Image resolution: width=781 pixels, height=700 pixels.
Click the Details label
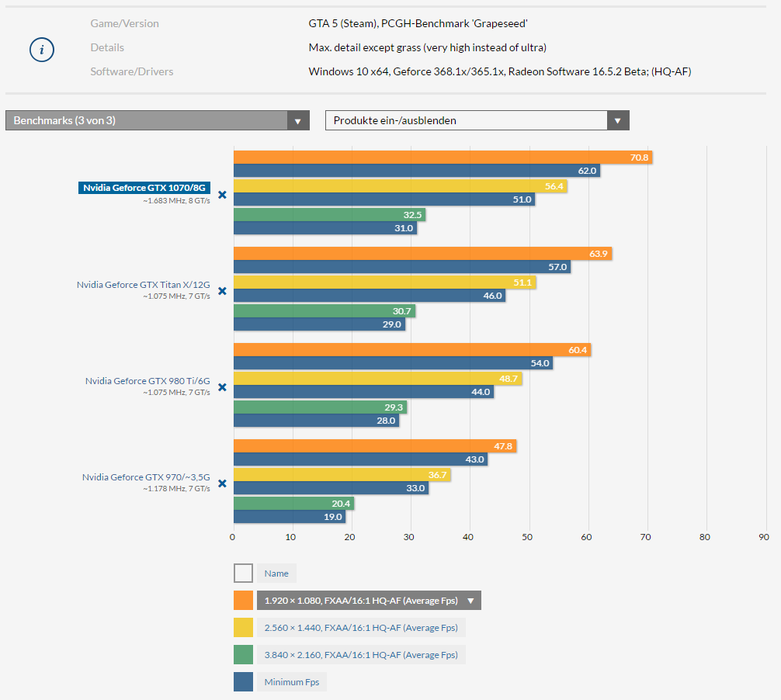pyautogui.click(x=107, y=47)
